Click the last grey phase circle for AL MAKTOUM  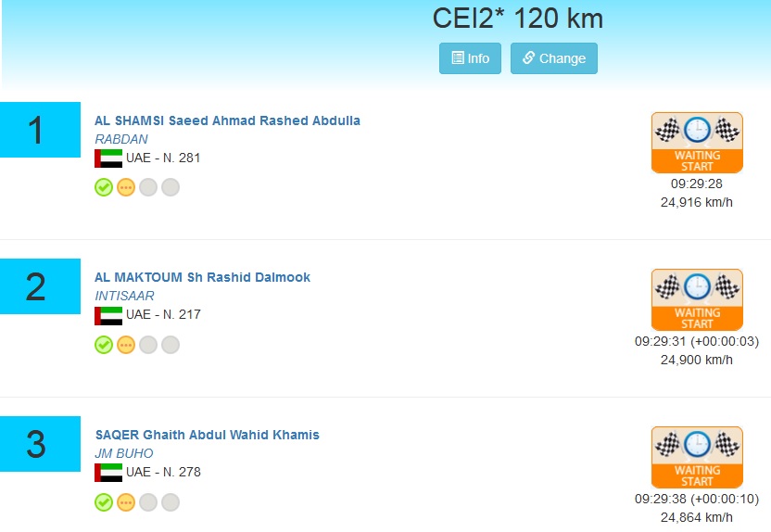[x=171, y=345]
